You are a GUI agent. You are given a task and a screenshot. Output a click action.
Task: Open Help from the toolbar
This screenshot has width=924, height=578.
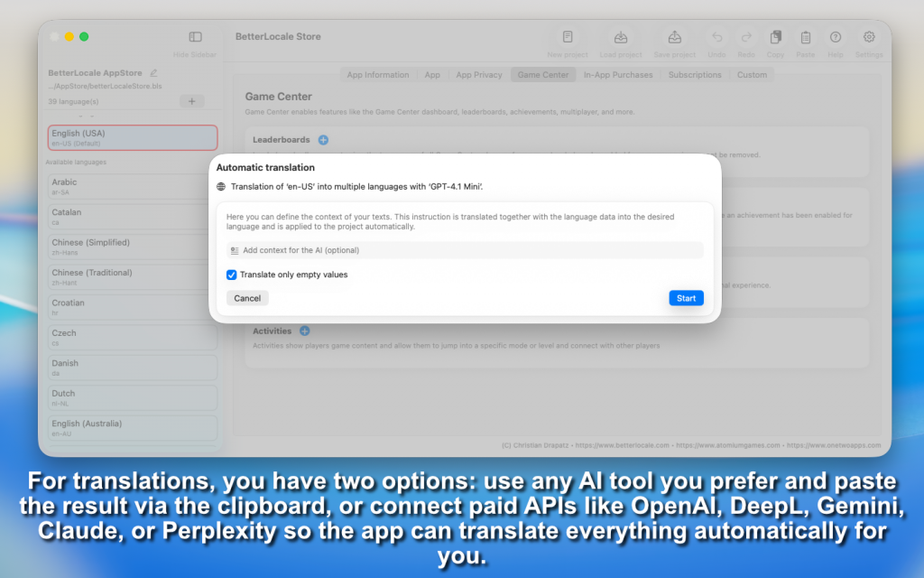click(836, 38)
